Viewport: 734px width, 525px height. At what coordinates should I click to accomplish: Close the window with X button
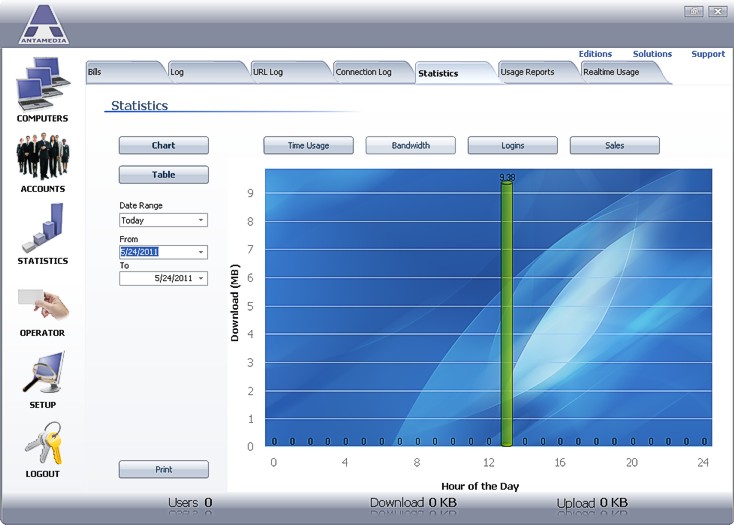click(x=717, y=11)
